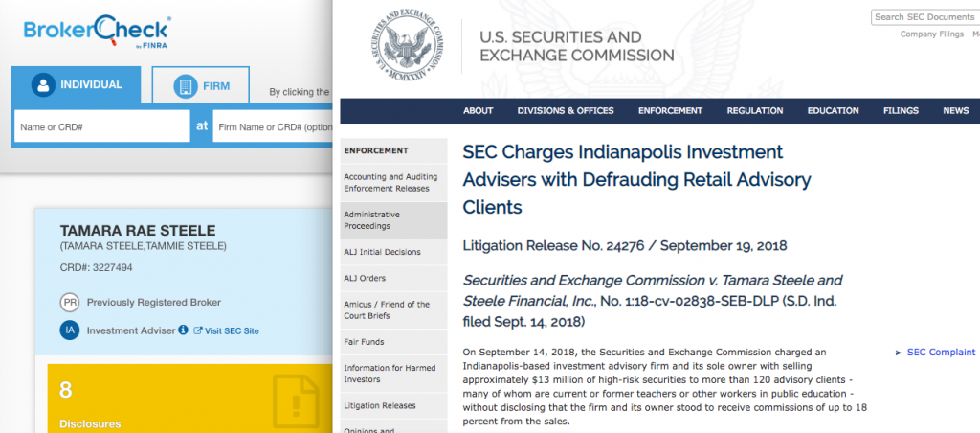Open the DIVISIONS & OFFICES menu
The image size is (980, 433).
coord(566,111)
